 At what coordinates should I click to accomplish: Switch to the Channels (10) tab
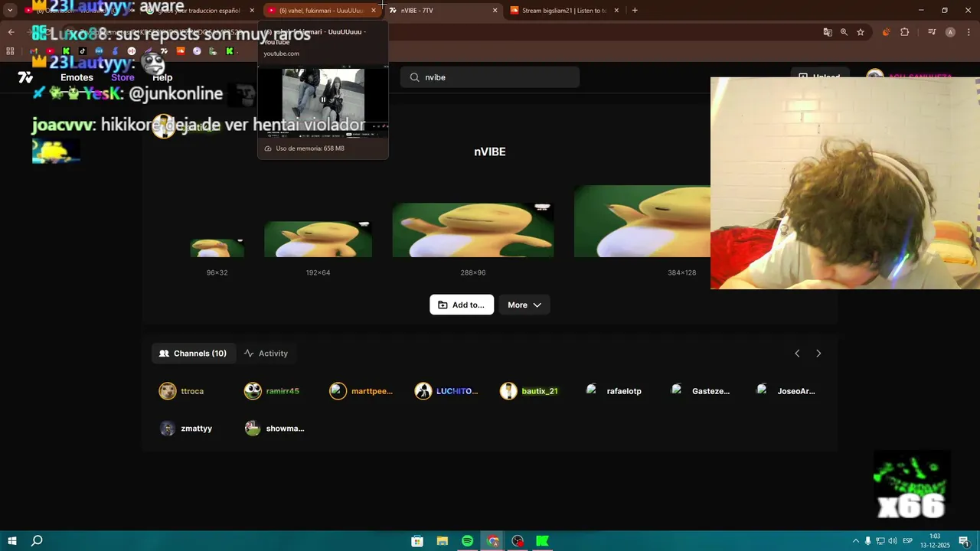(x=193, y=354)
